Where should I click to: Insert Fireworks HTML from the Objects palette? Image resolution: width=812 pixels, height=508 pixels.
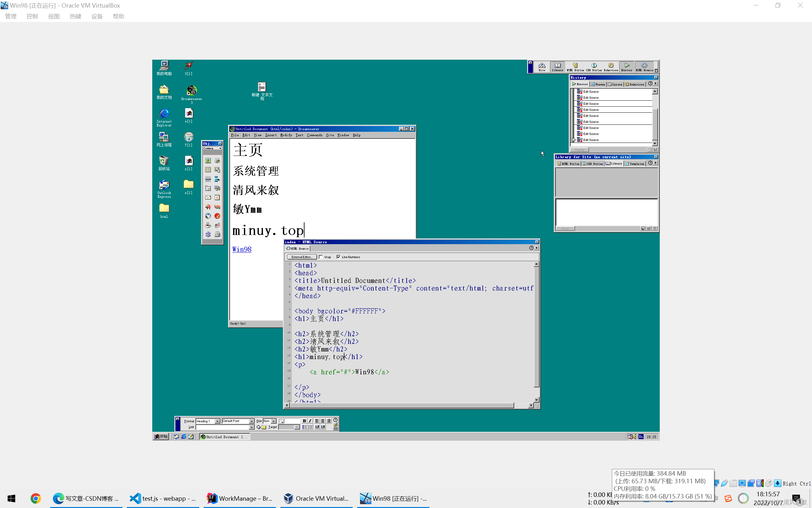click(217, 216)
